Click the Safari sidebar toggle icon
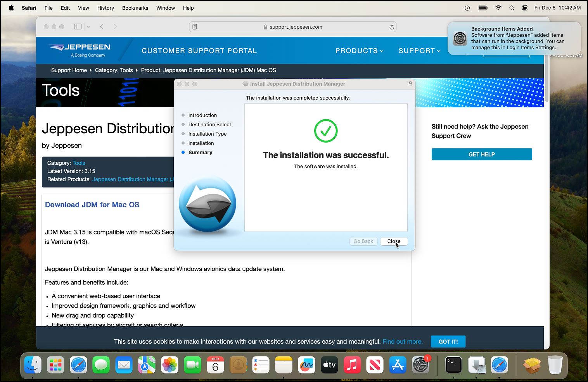This screenshot has width=588, height=382. 78,27
